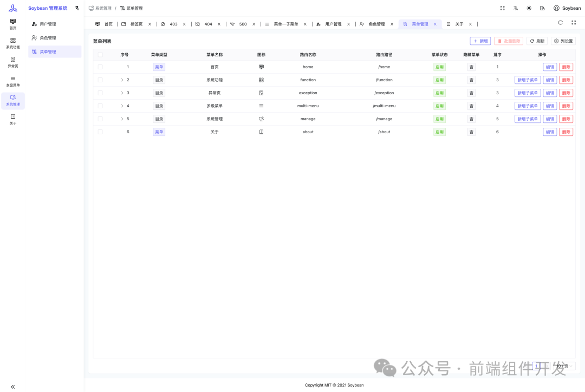Click the 系统管理 breadcrumb
The height and width of the screenshot is (392, 585).
100,8
